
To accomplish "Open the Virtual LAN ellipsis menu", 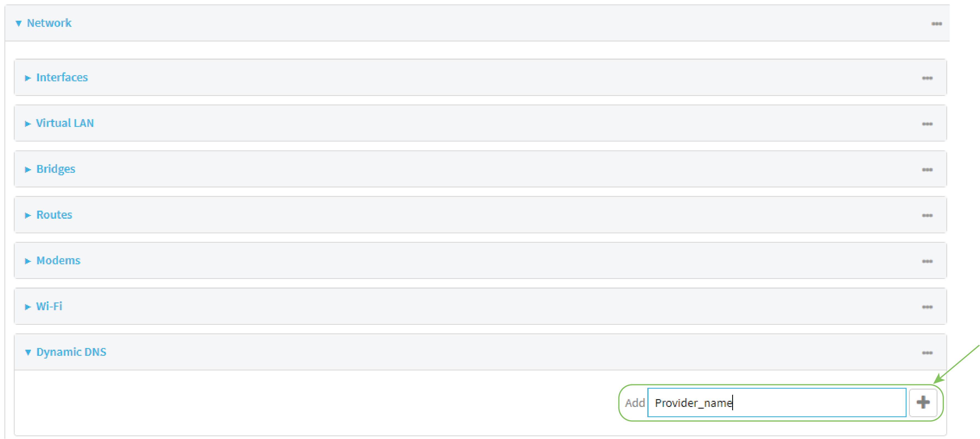I will click(x=927, y=124).
